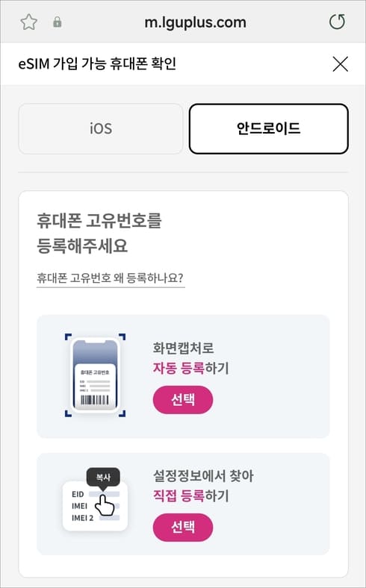Tap the 설정정보에서 찾아 직접 등록하기 text
The image size is (366, 588).
pos(203,486)
